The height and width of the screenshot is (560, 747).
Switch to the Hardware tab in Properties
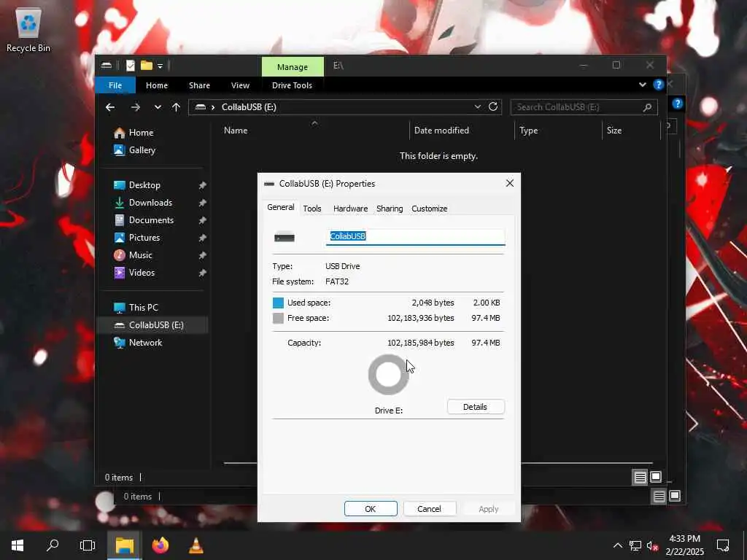[x=351, y=209]
